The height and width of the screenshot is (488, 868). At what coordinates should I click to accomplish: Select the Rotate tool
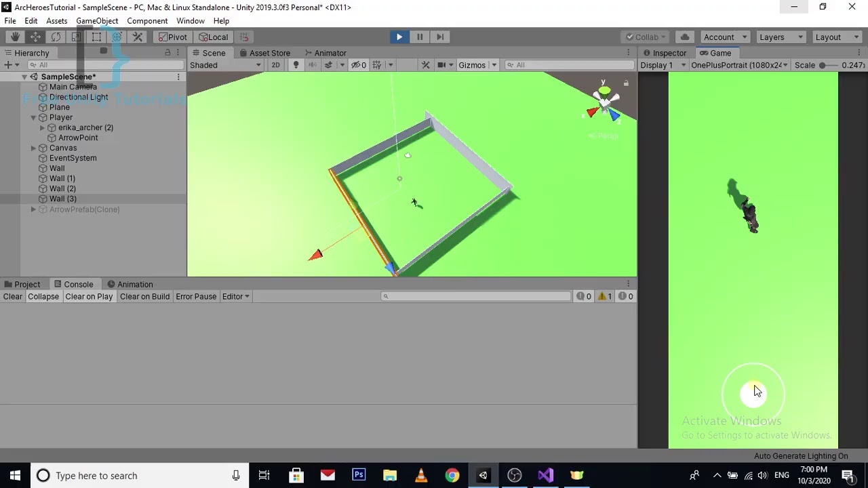pyautogui.click(x=56, y=37)
